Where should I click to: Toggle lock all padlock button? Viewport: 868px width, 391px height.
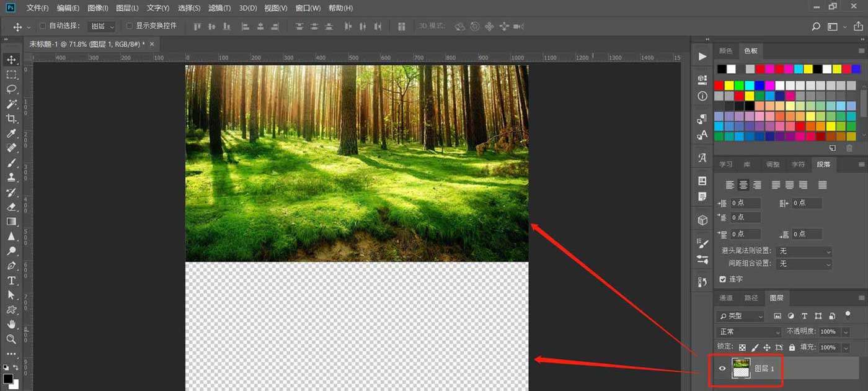coord(793,348)
